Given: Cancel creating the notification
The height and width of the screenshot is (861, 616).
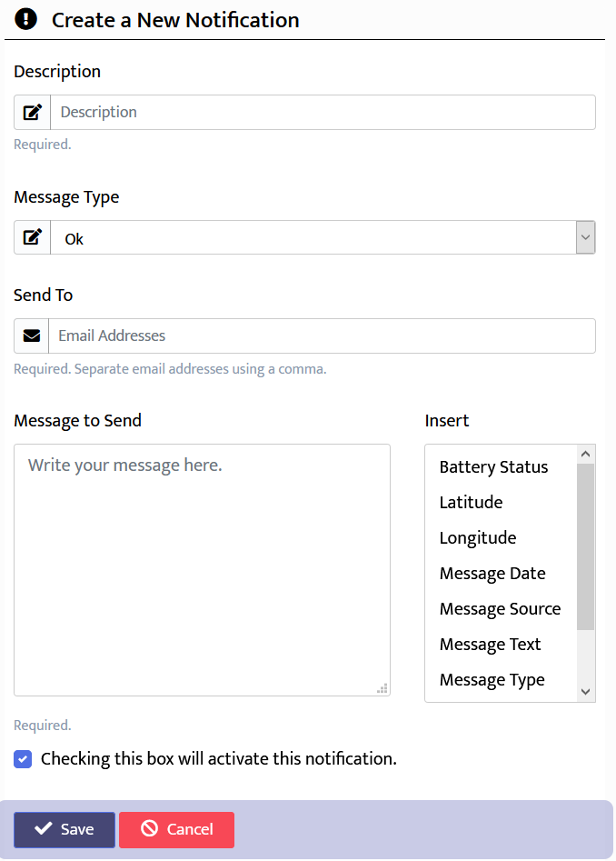Looking at the screenshot, I should click(x=177, y=829).
